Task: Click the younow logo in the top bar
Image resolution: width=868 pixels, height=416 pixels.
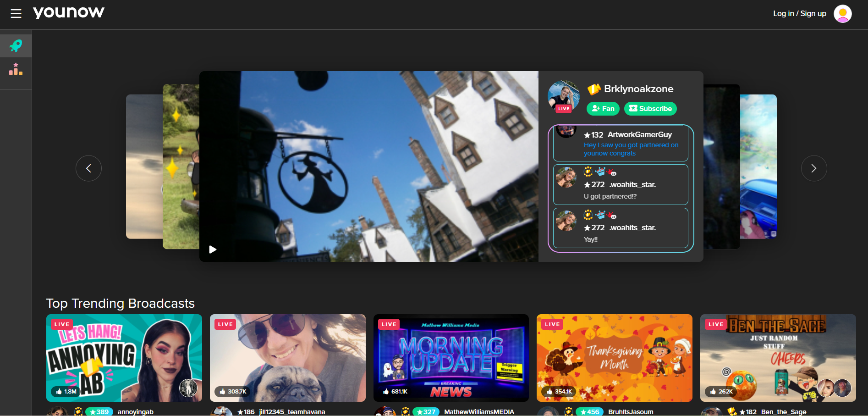Action: coord(69,12)
